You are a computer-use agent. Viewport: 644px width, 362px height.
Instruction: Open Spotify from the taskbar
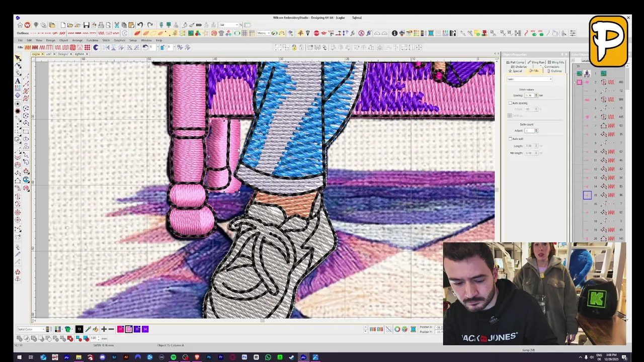point(174,357)
